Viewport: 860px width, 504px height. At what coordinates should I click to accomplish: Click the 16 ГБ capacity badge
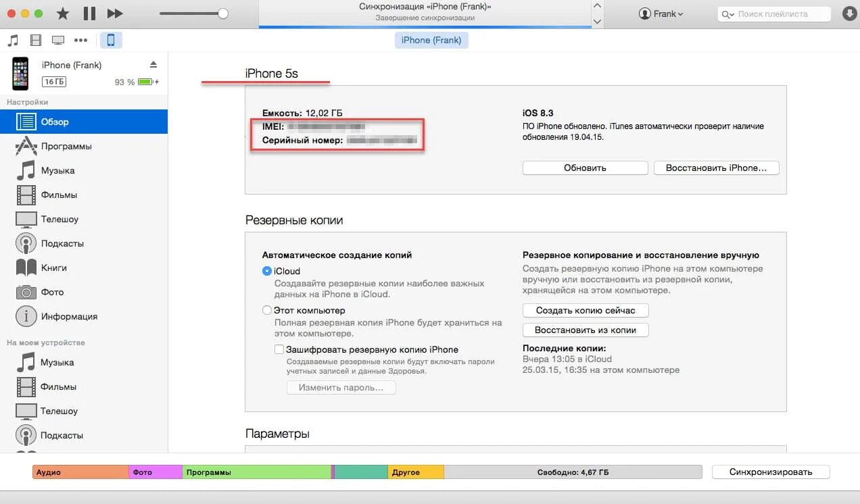coord(54,82)
